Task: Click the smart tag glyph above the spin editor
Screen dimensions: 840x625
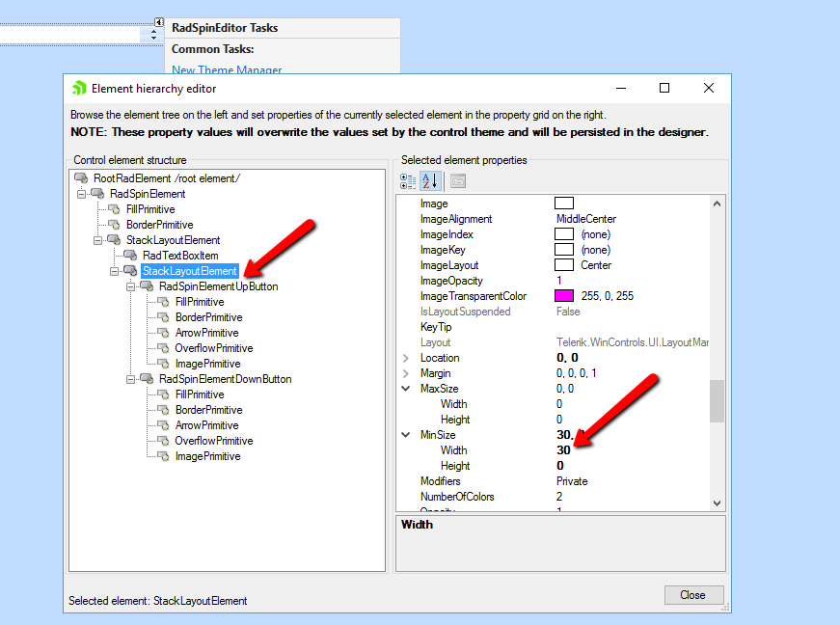Action: tap(159, 22)
